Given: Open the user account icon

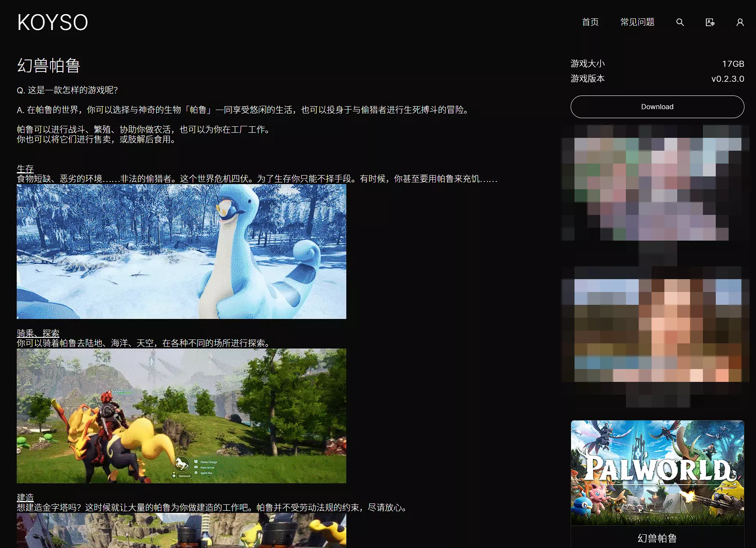Looking at the screenshot, I should coord(740,22).
